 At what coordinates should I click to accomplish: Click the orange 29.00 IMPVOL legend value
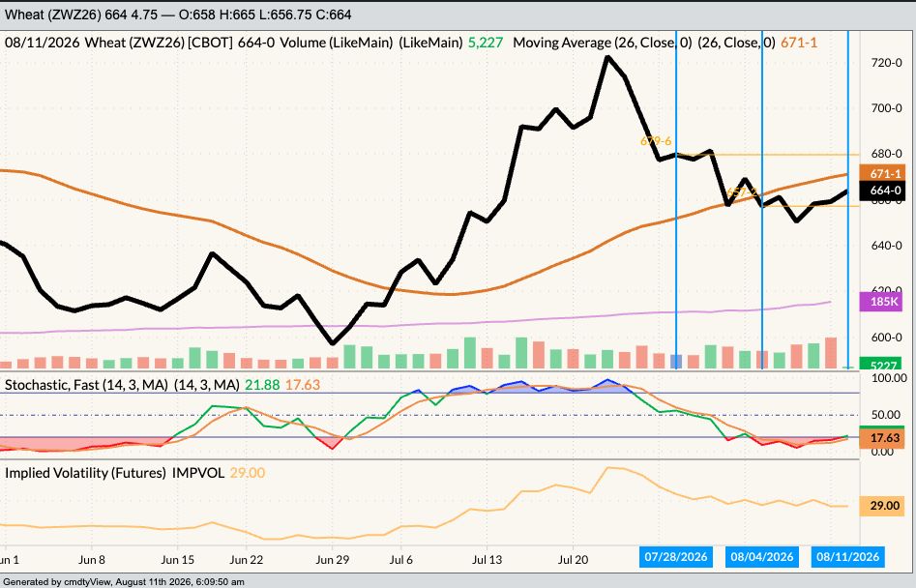[247, 472]
